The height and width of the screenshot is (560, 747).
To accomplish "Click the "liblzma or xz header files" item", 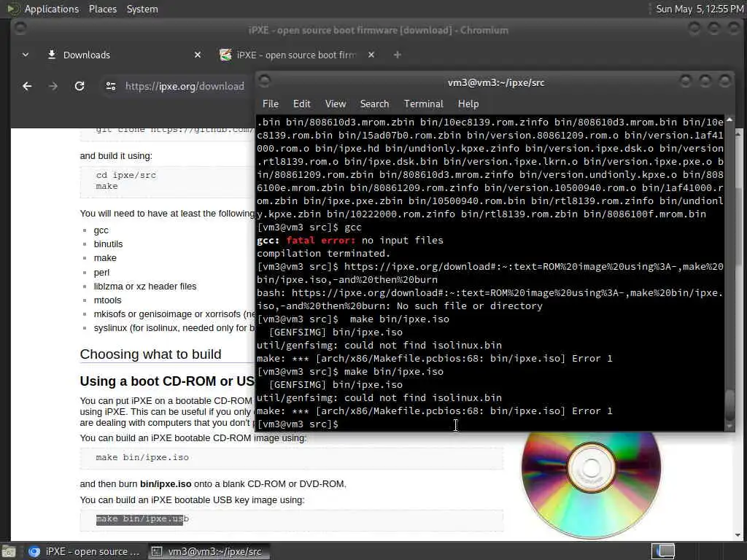I will [145, 286].
